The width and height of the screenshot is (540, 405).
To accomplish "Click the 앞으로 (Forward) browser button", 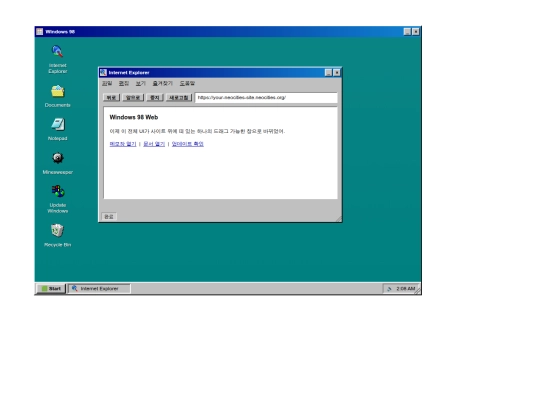I will click(133, 97).
